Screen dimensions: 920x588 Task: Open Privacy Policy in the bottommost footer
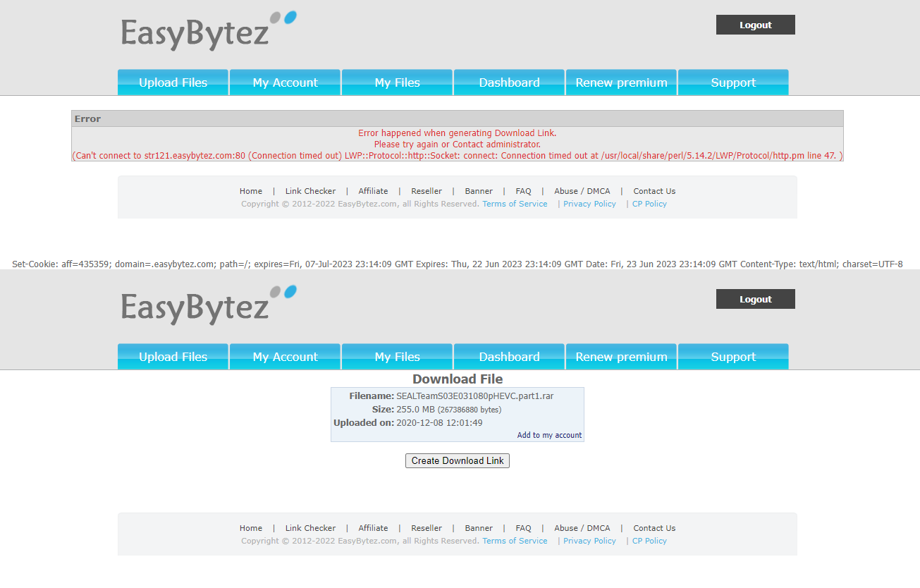(589, 541)
